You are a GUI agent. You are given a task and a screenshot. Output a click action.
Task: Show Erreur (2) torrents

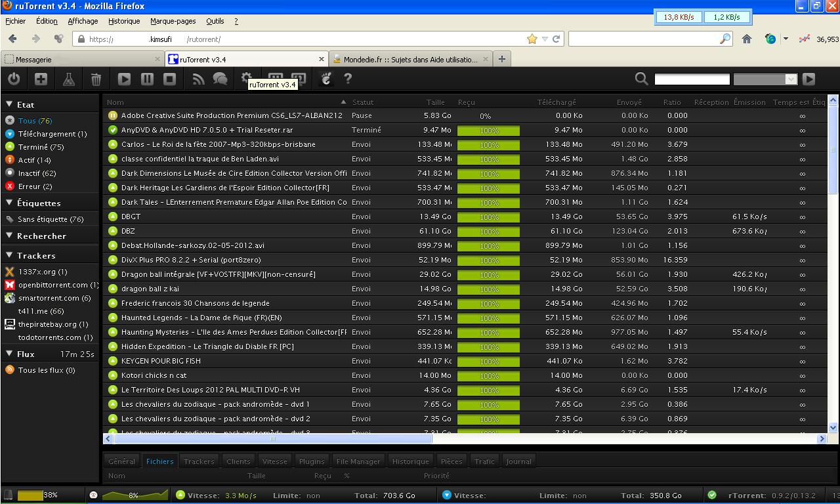tap(35, 186)
